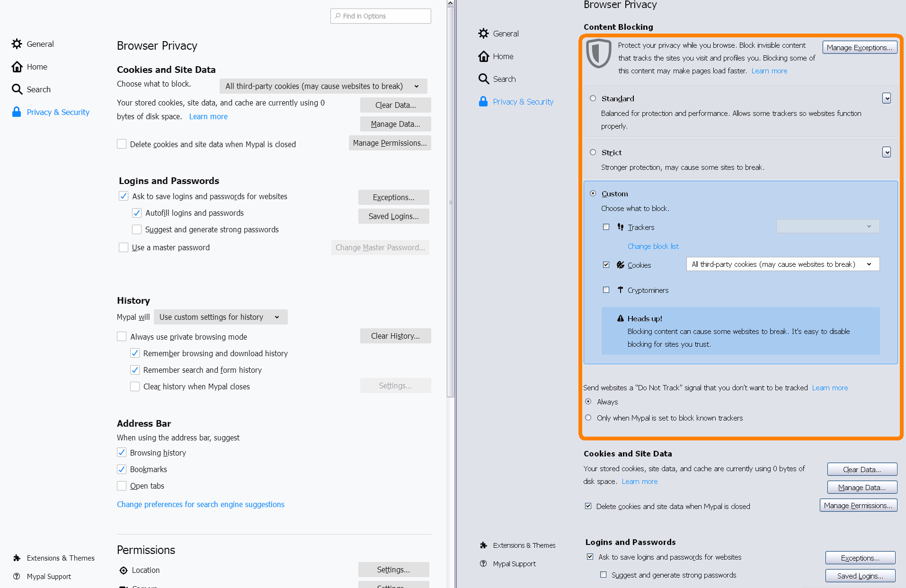Open the Cookies blocking dropdown in Custom section
The image size is (906, 588).
(782, 264)
